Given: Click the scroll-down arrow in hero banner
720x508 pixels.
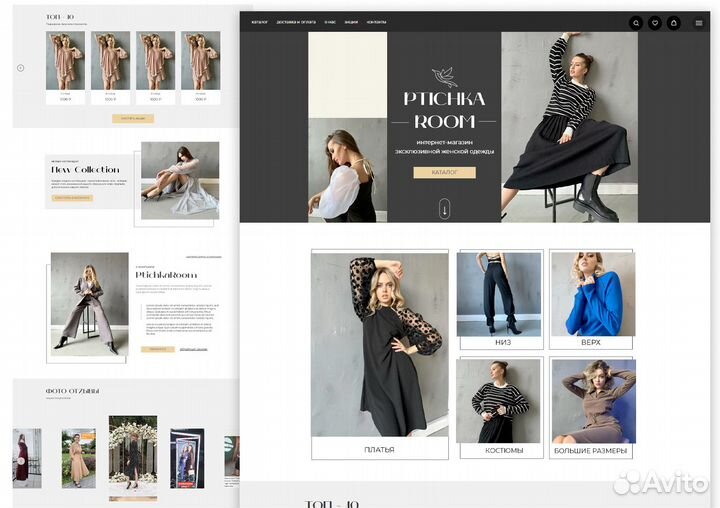Looking at the screenshot, I should click(x=444, y=209).
